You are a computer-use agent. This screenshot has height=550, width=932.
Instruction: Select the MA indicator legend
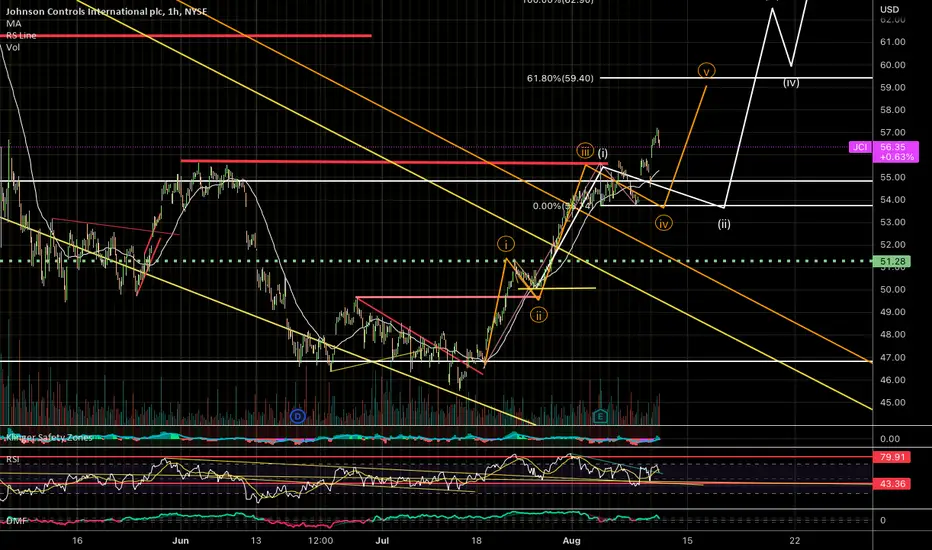[14, 23]
